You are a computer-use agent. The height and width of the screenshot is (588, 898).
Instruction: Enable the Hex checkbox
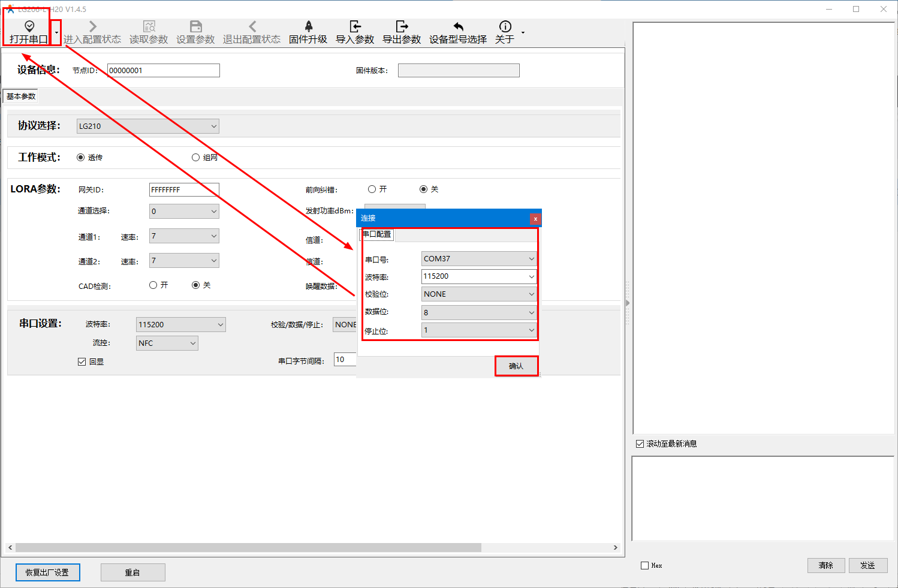click(645, 565)
